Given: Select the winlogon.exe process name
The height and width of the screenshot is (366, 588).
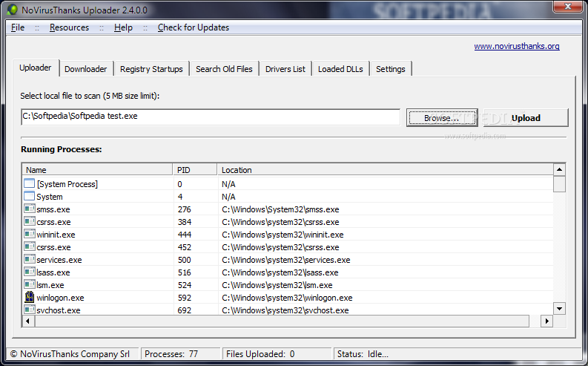Looking at the screenshot, I should (60, 298).
